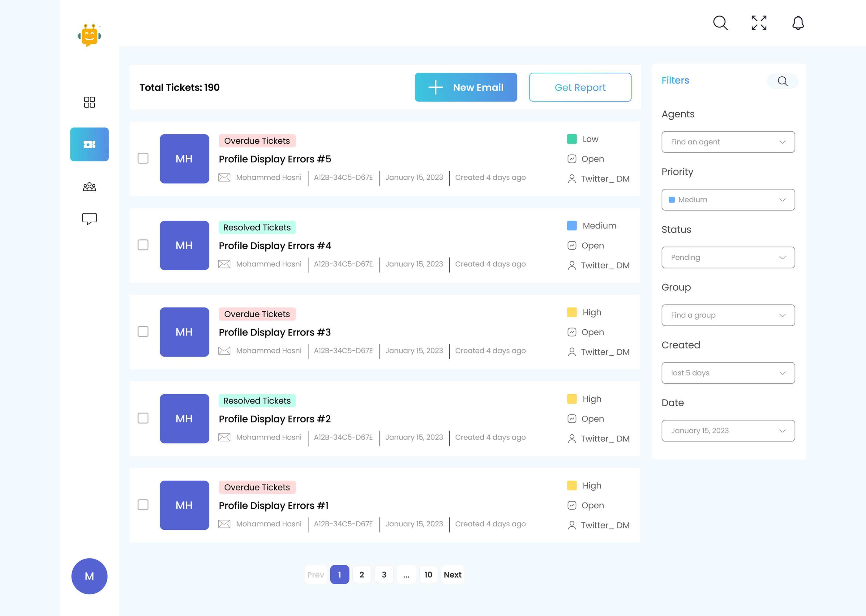
Task: Open the Find an agent dropdown
Action: pyautogui.click(x=728, y=142)
